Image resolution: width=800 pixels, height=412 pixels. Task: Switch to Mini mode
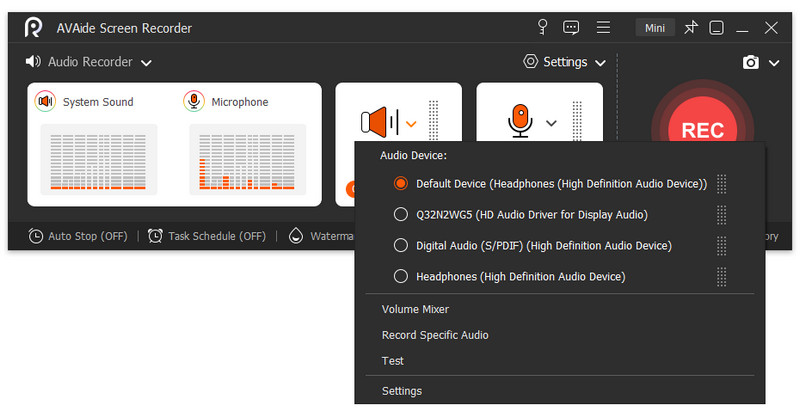pyautogui.click(x=655, y=28)
